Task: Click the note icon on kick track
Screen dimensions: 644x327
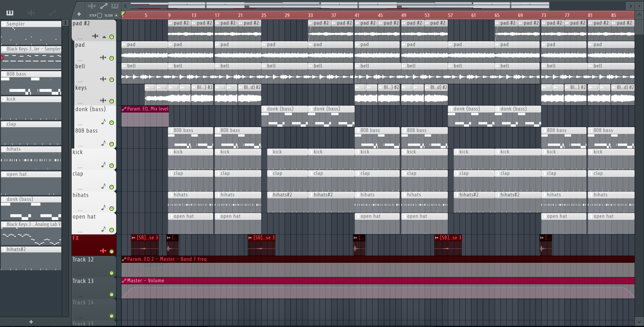Action: point(103,165)
